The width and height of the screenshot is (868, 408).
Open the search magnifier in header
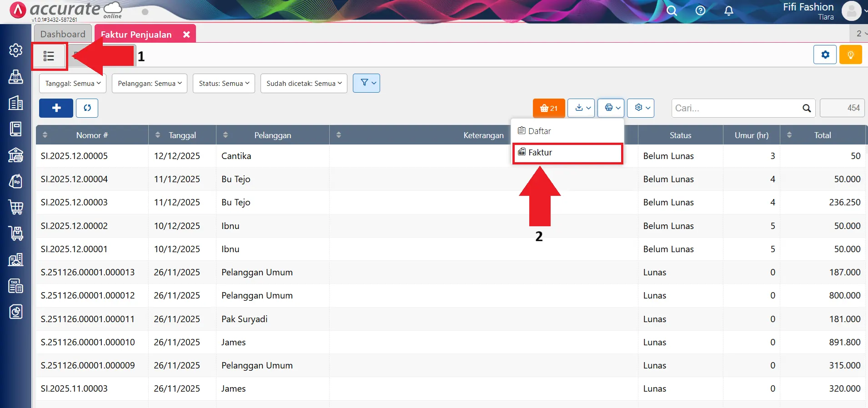click(672, 11)
